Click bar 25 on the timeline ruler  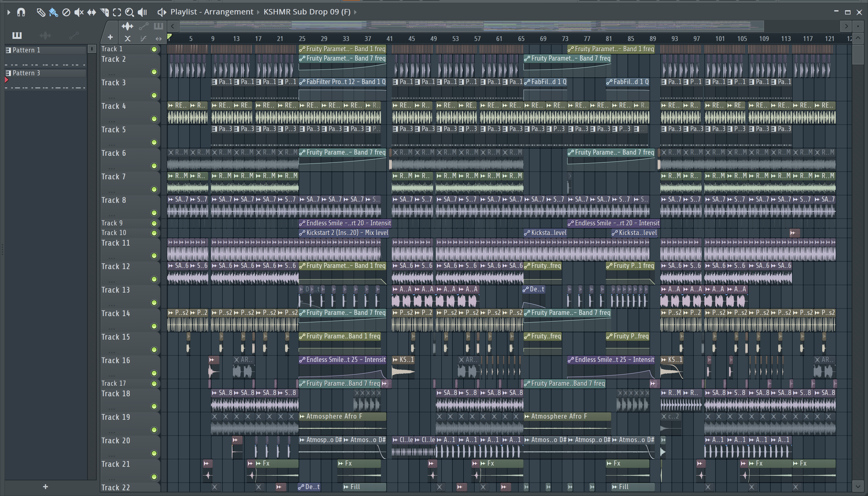point(302,39)
